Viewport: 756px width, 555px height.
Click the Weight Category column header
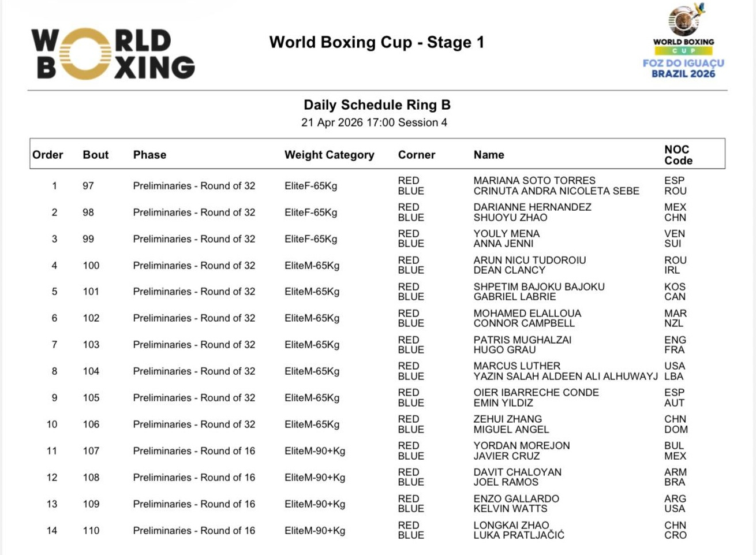click(329, 155)
